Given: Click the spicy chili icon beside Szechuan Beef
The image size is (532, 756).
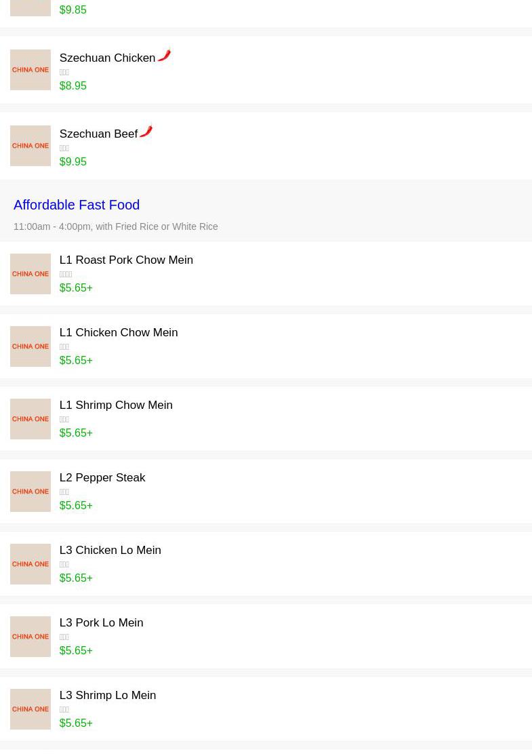Looking at the screenshot, I should click(x=146, y=132).
